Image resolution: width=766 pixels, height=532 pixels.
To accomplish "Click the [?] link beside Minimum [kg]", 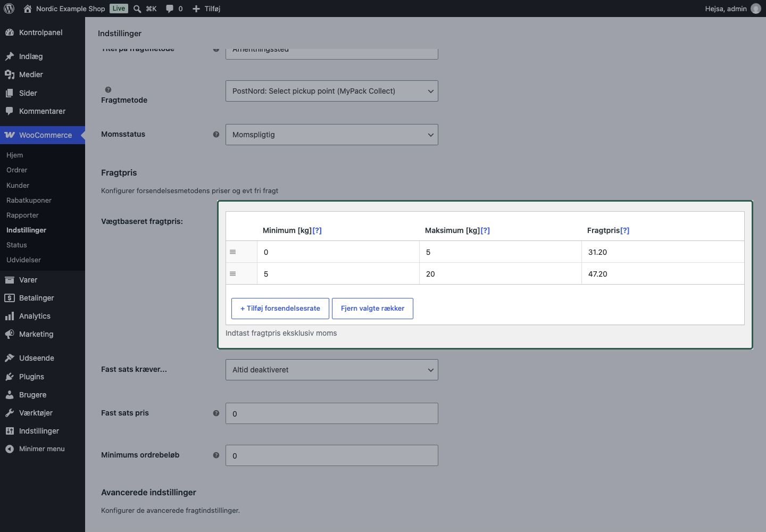I will [x=317, y=230].
